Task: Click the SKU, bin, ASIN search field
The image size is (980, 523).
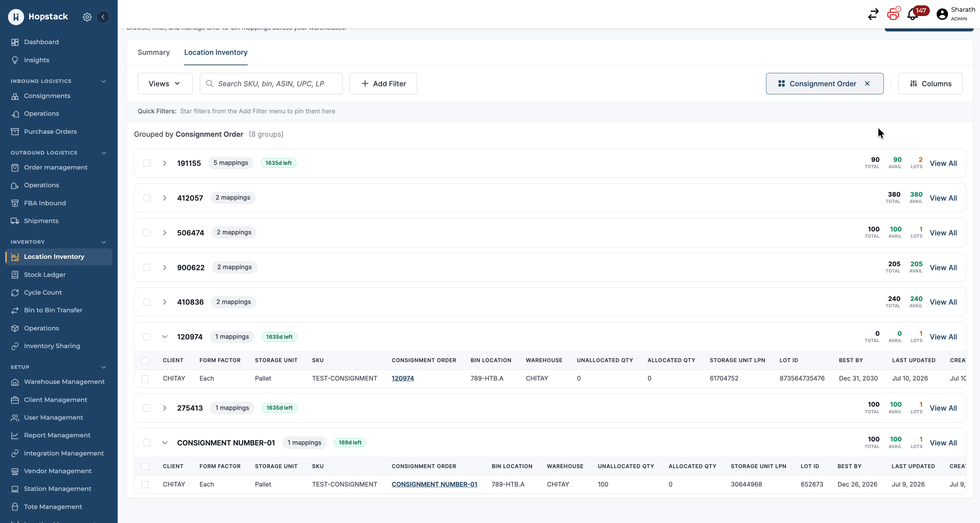Action: 271,83
